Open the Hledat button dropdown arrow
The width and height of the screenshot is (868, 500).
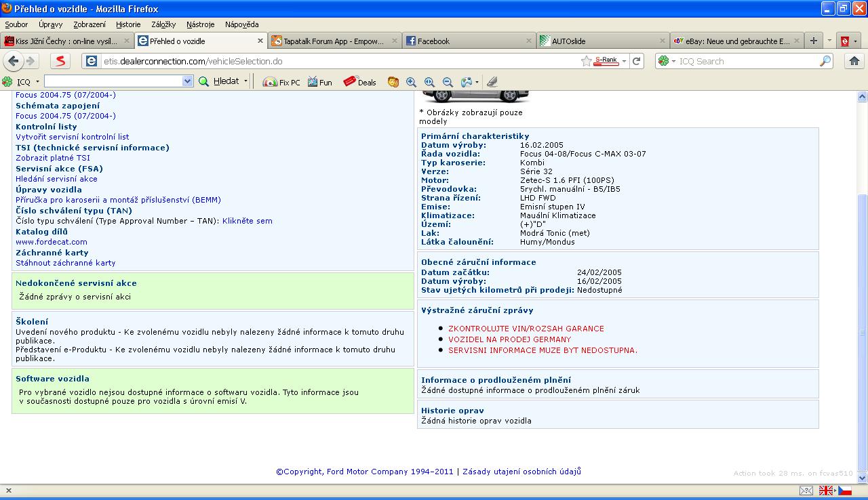click(x=245, y=81)
